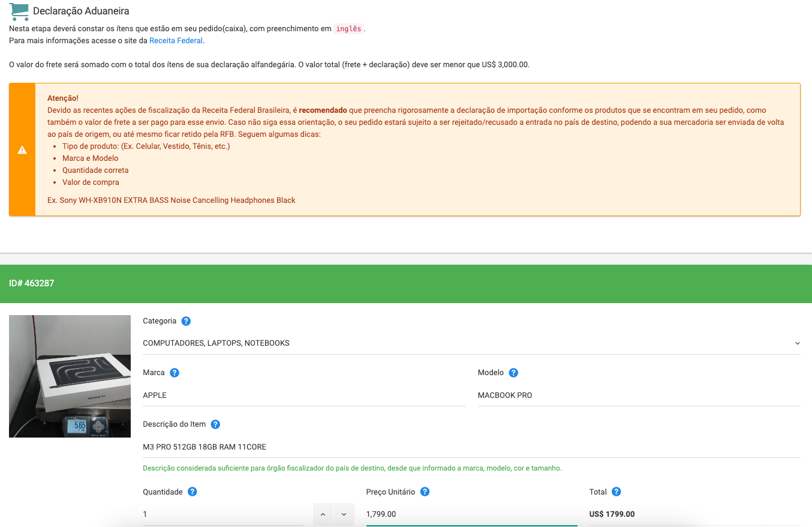This screenshot has width=812, height=527.
Task: Open the Quantidade help icon
Action: click(x=193, y=492)
